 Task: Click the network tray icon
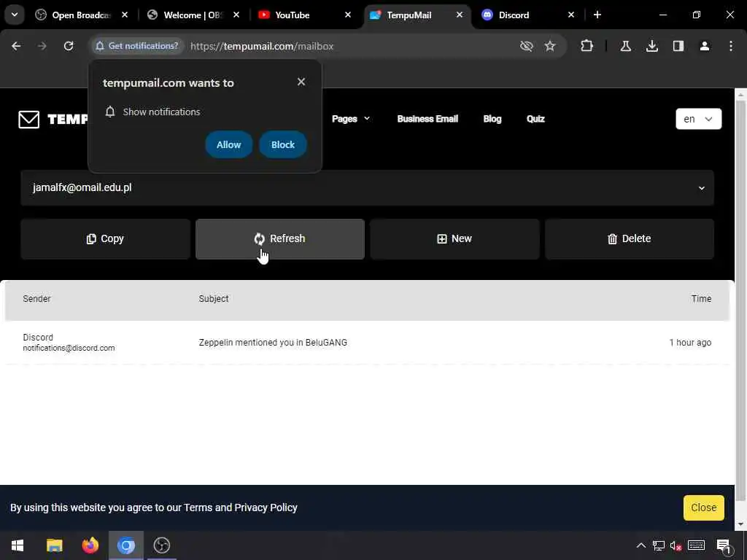(659, 545)
